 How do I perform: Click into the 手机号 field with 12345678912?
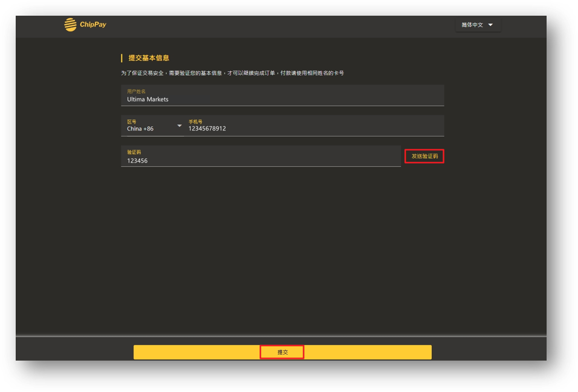pos(314,126)
